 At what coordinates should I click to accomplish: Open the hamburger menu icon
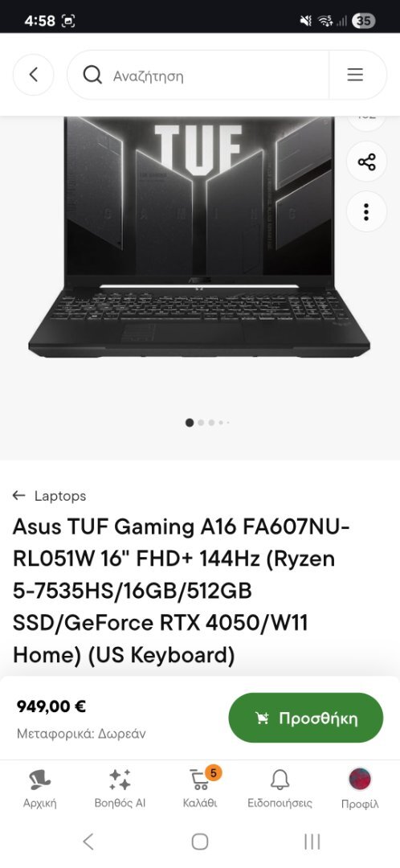[355, 75]
